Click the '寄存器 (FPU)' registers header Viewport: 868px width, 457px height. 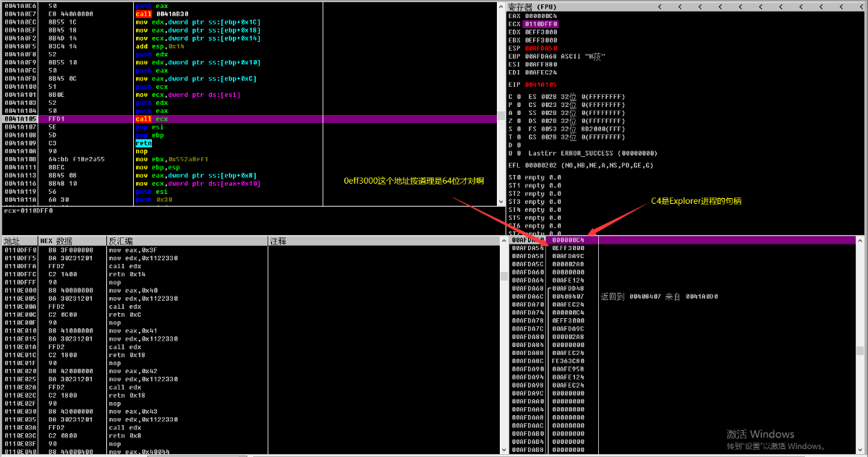(533, 7)
